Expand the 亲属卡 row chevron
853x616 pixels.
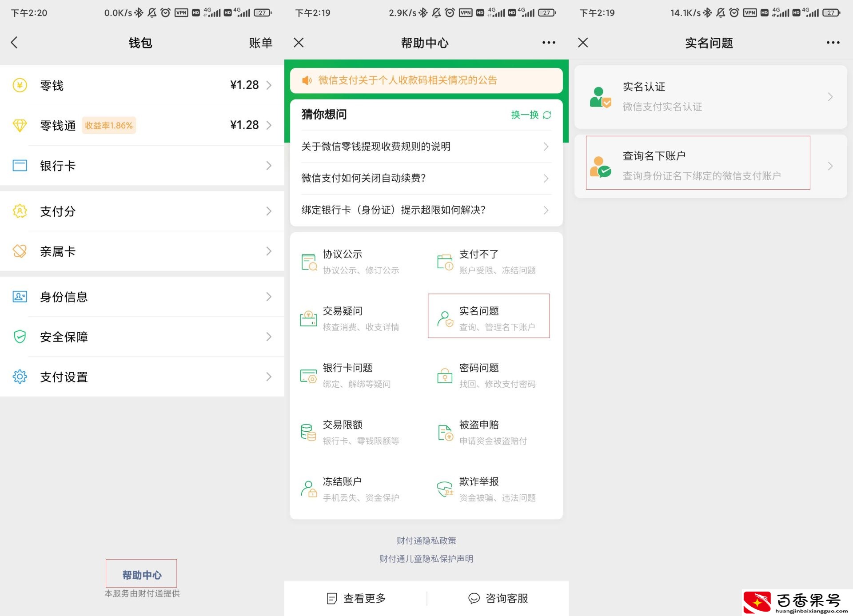click(269, 251)
